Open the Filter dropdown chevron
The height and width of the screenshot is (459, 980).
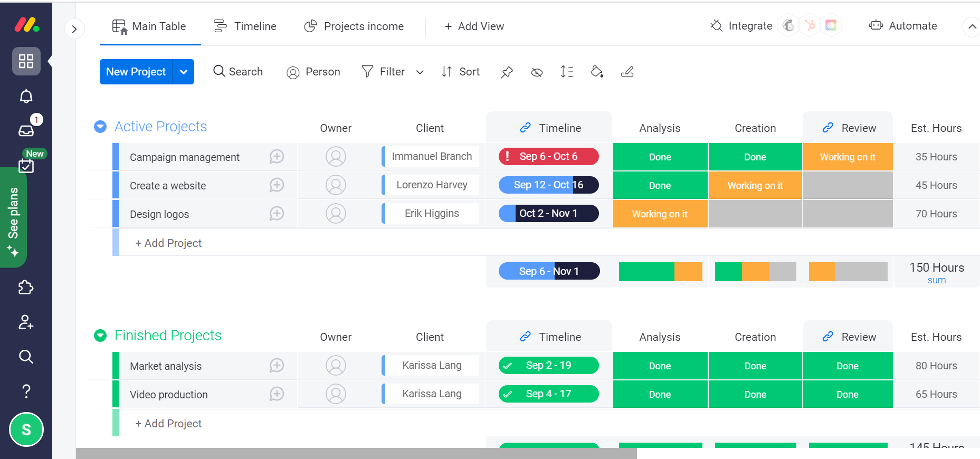[x=420, y=72]
